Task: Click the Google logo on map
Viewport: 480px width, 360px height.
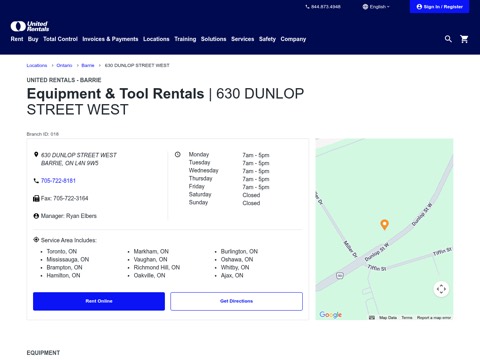Action: tap(331, 314)
